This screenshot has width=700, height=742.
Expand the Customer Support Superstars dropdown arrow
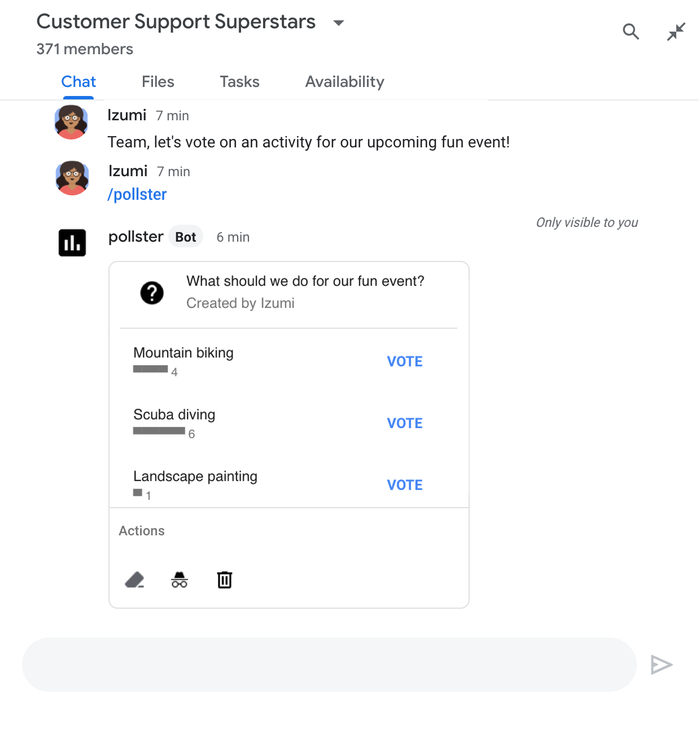(339, 23)
